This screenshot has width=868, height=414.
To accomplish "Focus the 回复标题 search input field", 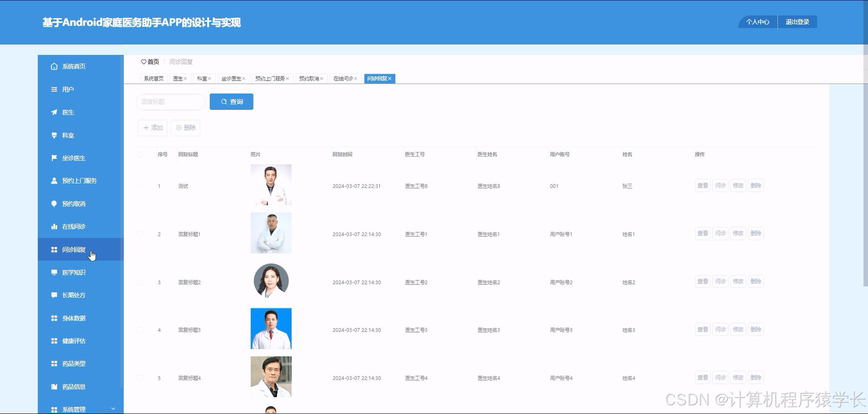I will [171, 102].
